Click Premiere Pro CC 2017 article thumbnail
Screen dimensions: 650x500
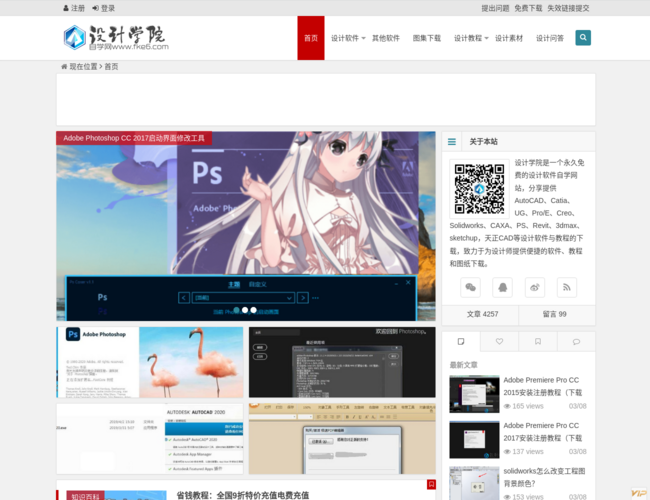474,440
